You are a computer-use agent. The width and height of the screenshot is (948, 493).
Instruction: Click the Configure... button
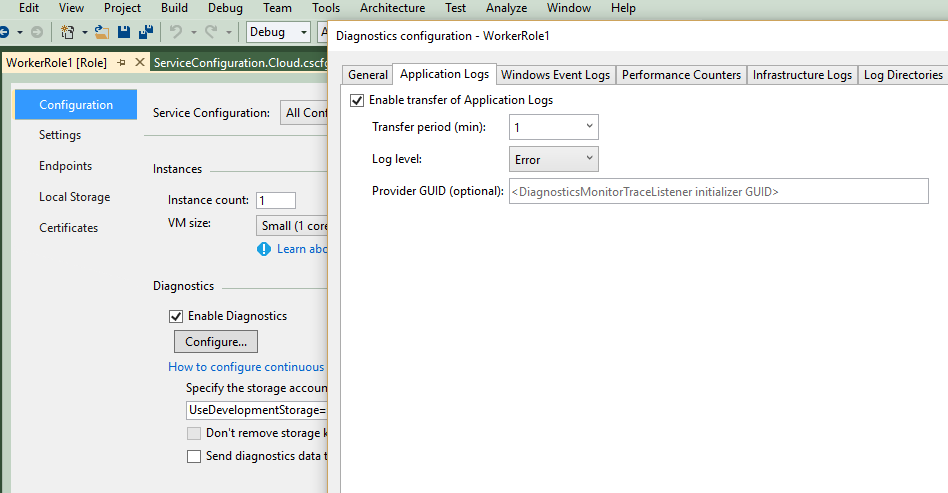click(x=215, y=342)
